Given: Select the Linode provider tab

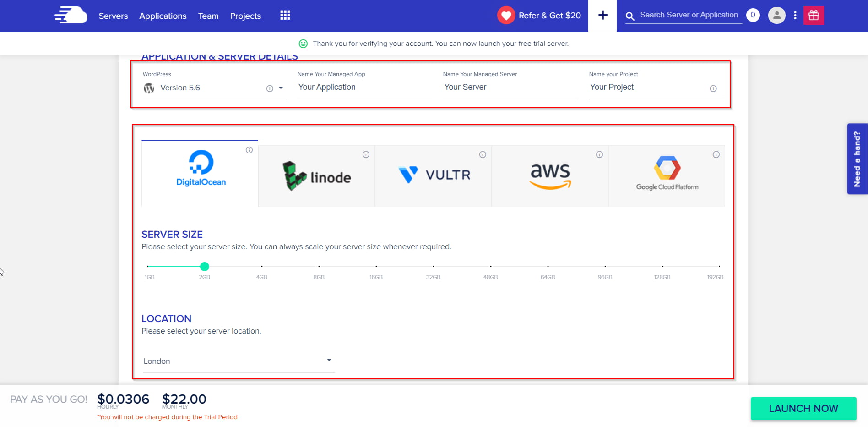Looking at the screenshot, I should 316,176.
